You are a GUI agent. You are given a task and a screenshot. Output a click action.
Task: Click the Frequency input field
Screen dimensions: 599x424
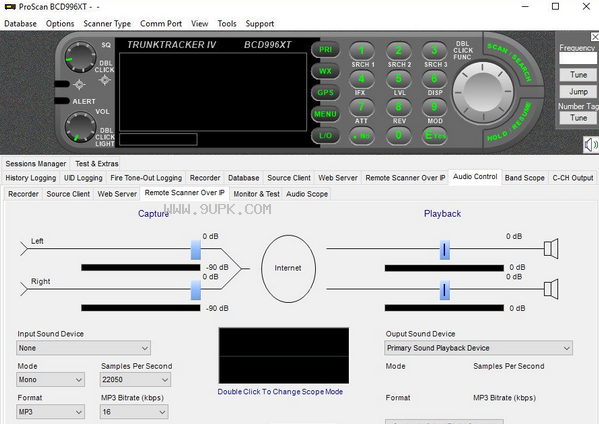click(x=578, y=58)
